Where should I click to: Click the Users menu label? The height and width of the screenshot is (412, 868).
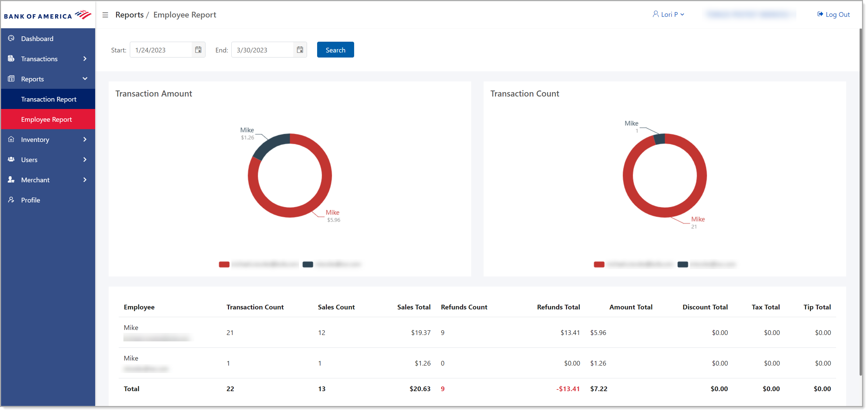29,160
